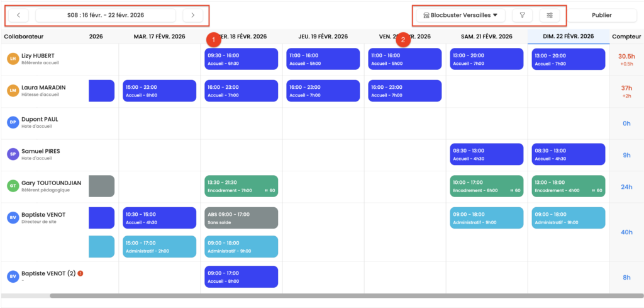Open Baptiste VENOT's Tuesday 15:00 - 17:00 Administratif shift
The image size is (644, 308).
[159, 246]
